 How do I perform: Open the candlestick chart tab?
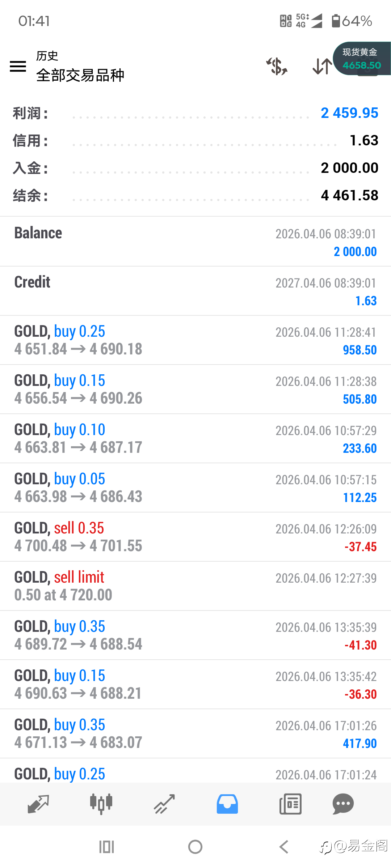101,804
